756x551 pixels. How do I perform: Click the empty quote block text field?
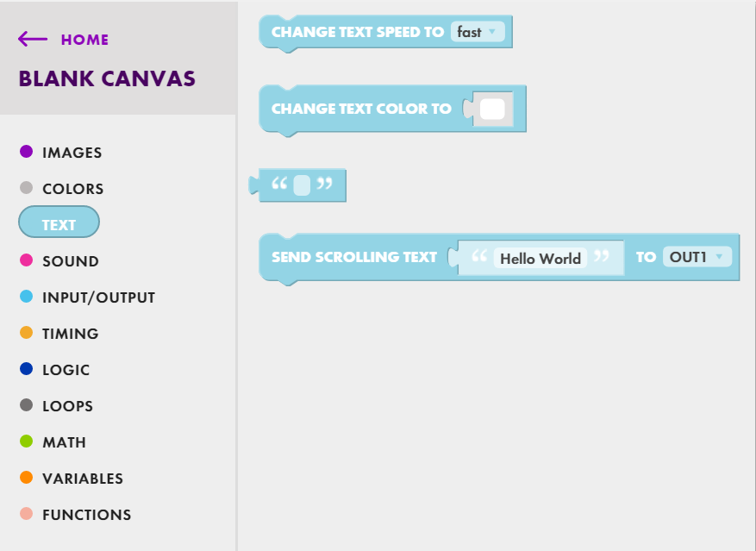[x=302, y=185]
